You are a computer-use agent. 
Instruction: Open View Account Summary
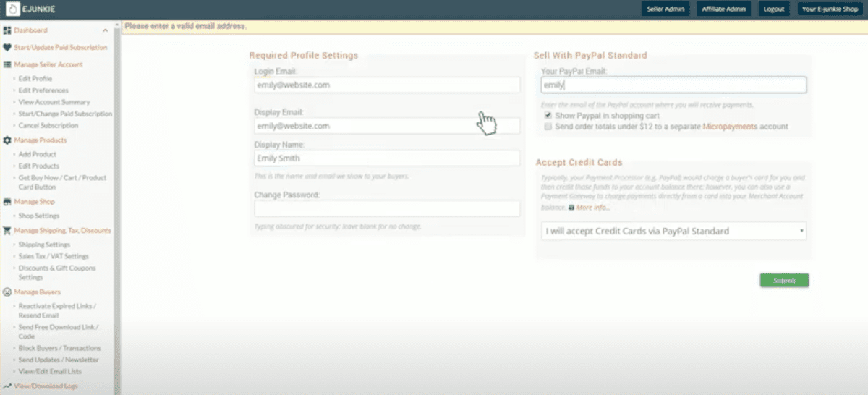[x=54, y=102]
